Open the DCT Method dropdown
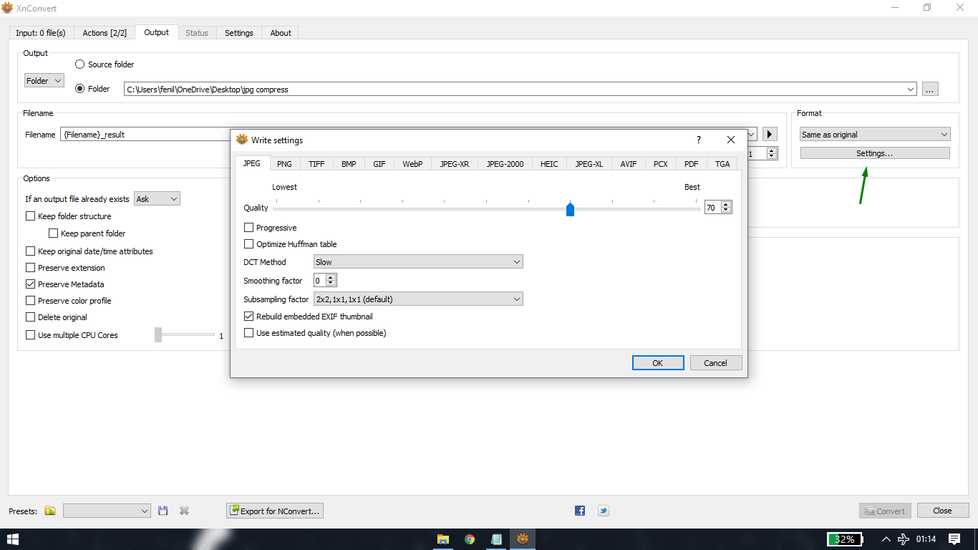The width and height of the screenshot is (978, 550). pyautogui.click(x=418, y=262)
